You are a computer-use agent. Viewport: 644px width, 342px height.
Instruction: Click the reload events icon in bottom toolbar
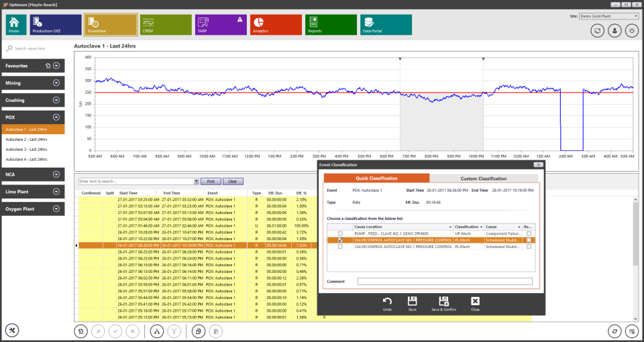pyautogui.click(x=81, y=331)
